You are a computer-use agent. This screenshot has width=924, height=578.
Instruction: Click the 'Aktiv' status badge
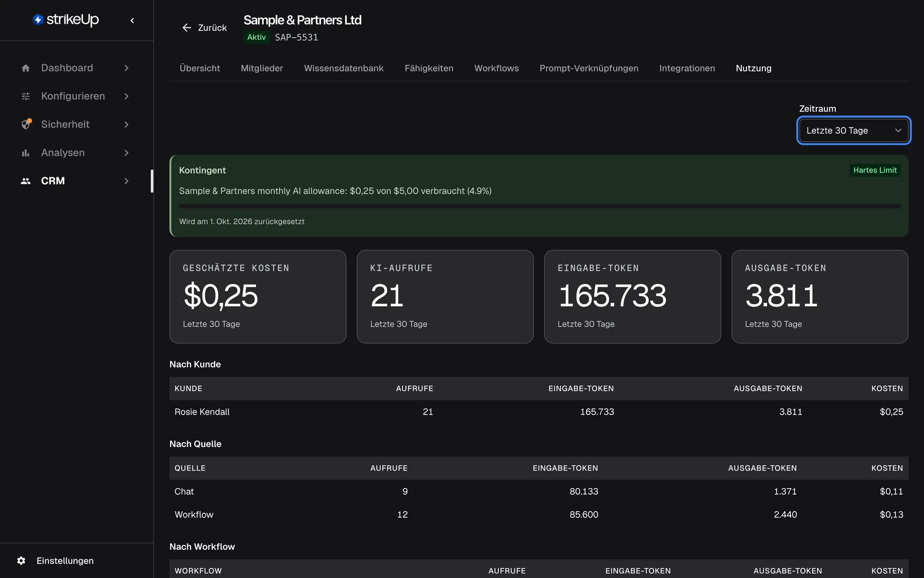(256, 37)
